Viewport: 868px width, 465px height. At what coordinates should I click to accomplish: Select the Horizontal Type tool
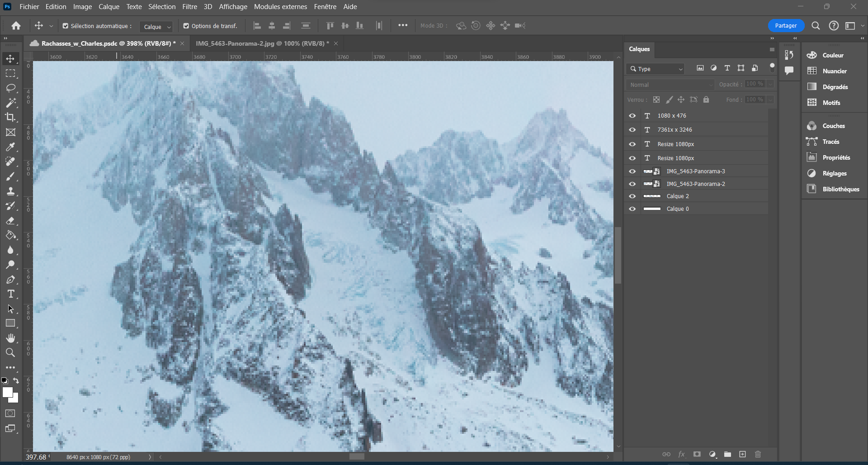pyautogui.click(x=11, y=294)
